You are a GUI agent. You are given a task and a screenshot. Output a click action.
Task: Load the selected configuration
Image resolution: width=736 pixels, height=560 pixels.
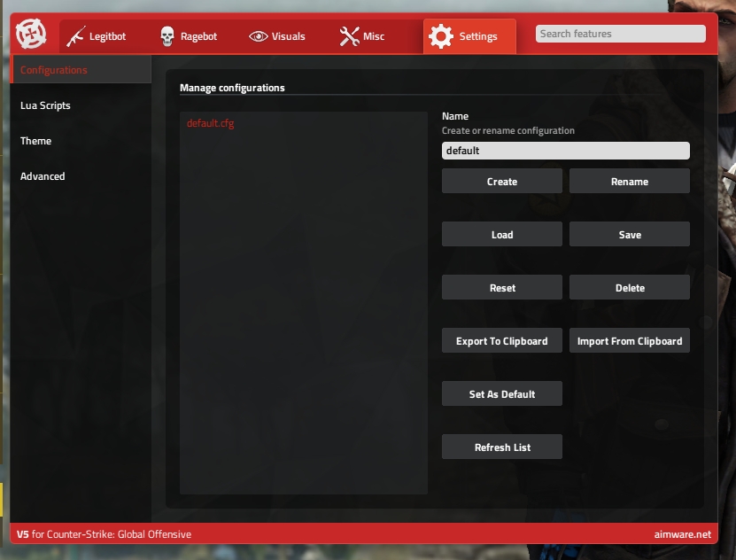coord(501,235)
